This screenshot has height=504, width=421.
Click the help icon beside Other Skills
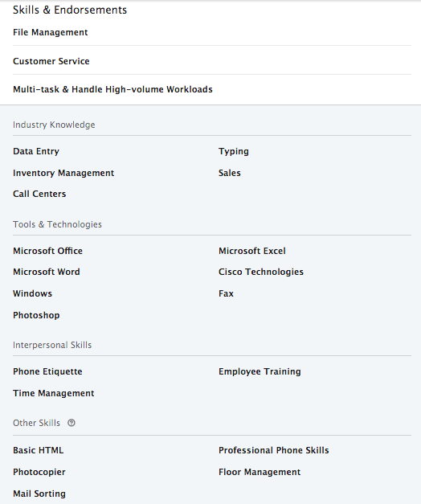pyautogui.click(x=72, y=423)
